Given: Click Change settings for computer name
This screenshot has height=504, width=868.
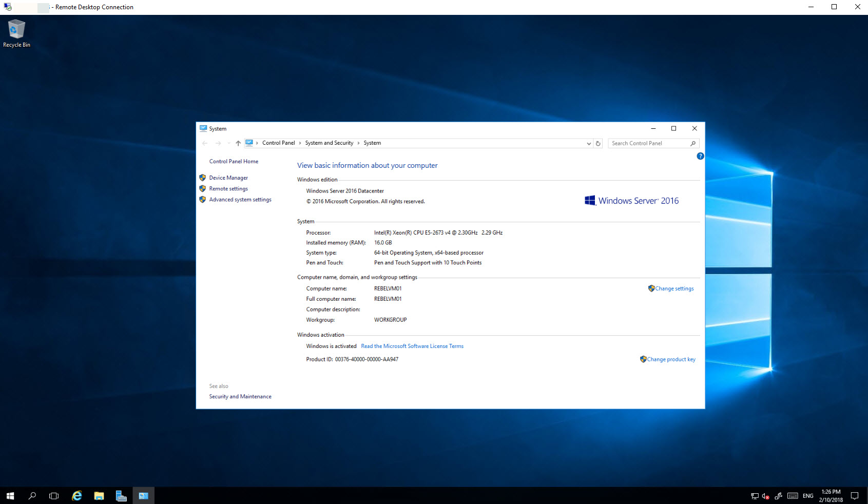Looking at the screenshot, I should 674,288.
